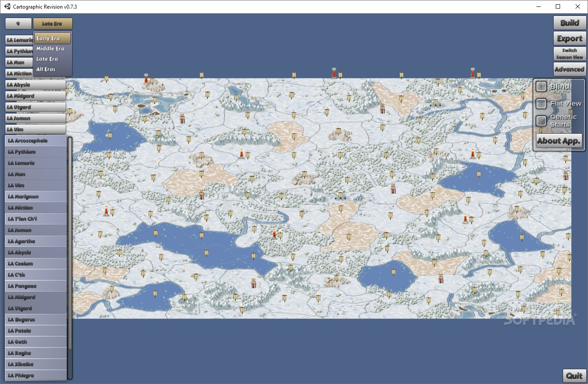This screenshot has height=384, width=588.
Task: Click the nation list vertical scrollbar
Action: point(70,258)
